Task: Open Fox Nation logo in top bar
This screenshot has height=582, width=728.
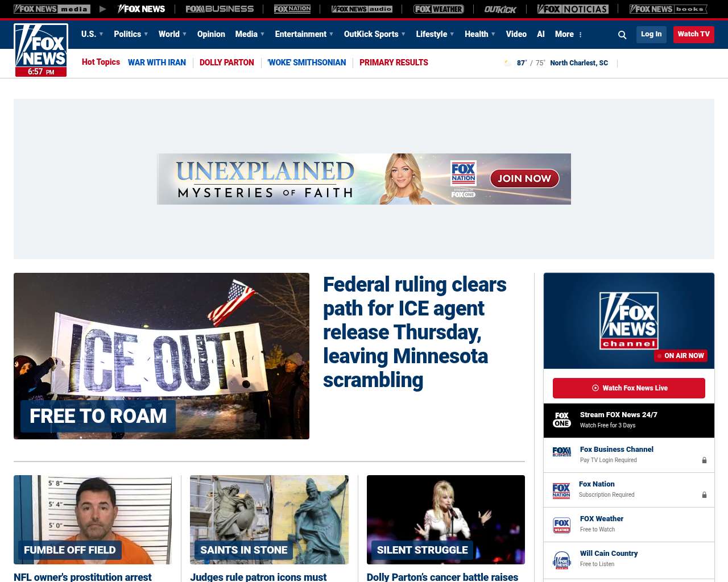Action: 292,9
